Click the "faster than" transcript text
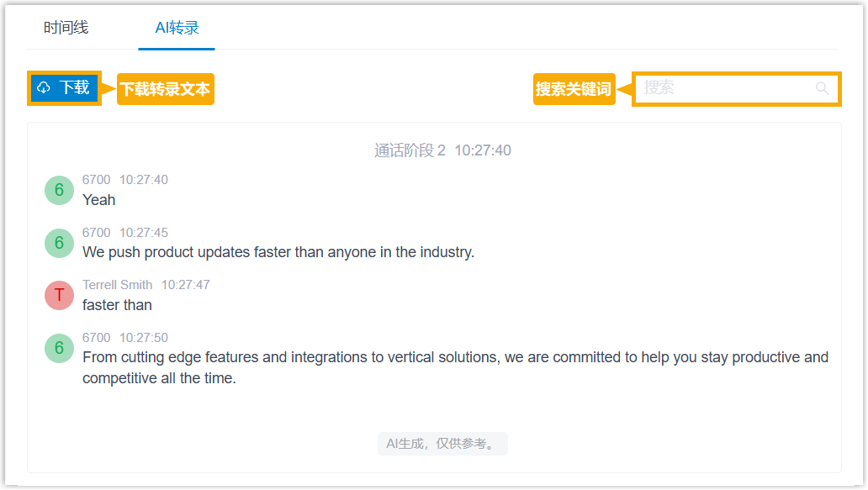 [117, 305]
